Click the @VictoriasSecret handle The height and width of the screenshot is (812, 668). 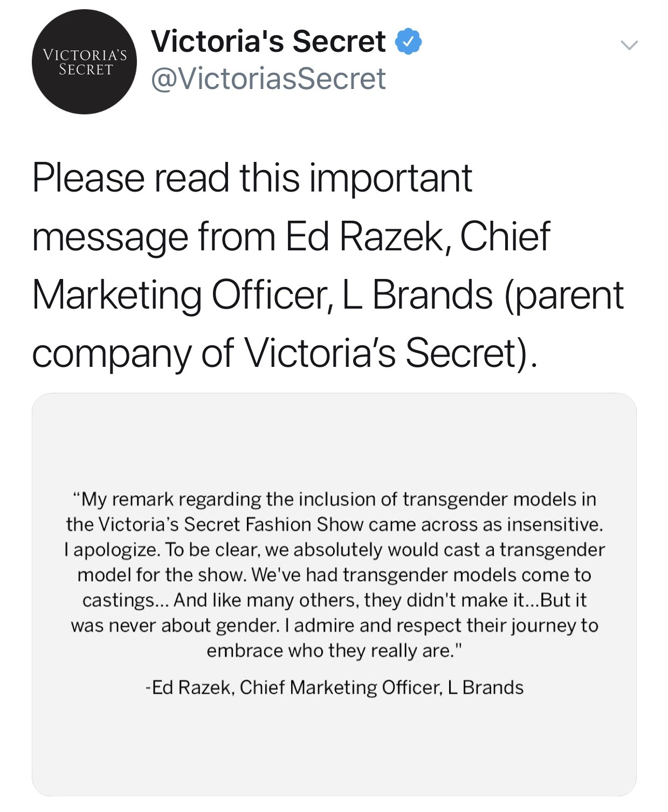coord(268,79)
